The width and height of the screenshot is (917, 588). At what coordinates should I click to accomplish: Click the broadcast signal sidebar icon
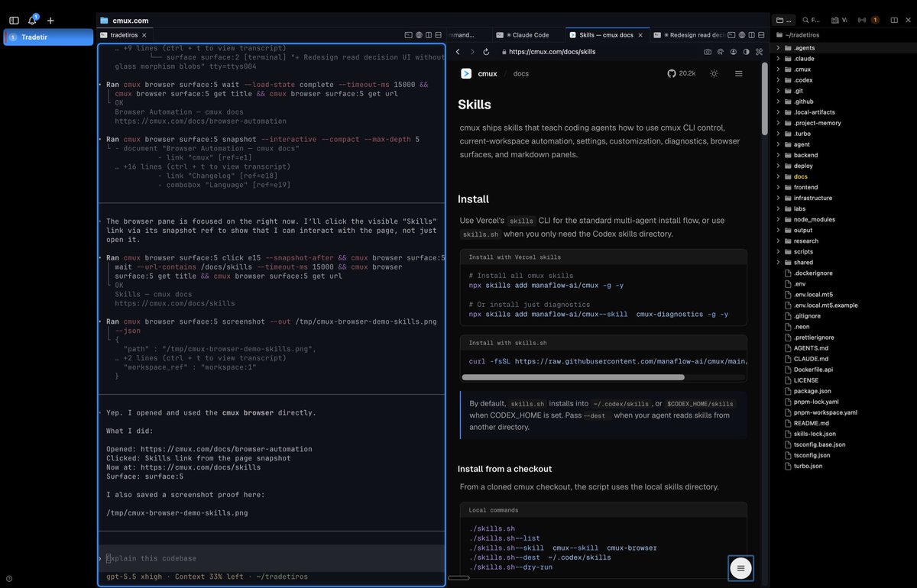pyautogui.click(x=862, y=20)
